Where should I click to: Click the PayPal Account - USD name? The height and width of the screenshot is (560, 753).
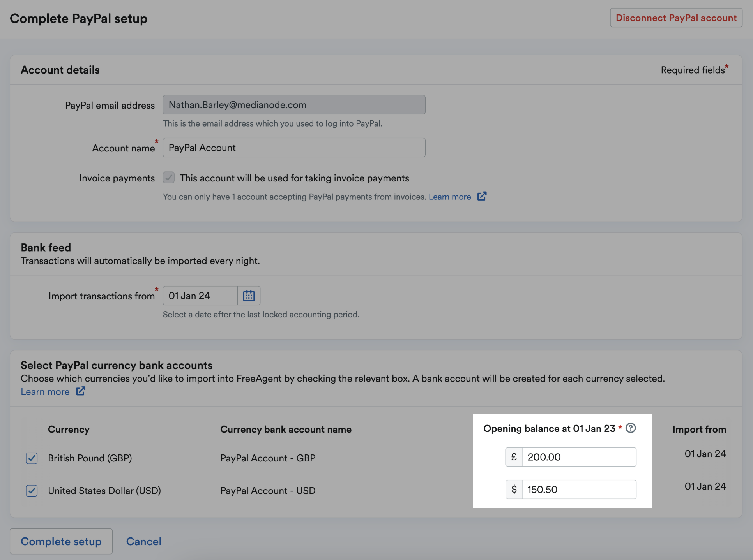[x=268, y=491]
